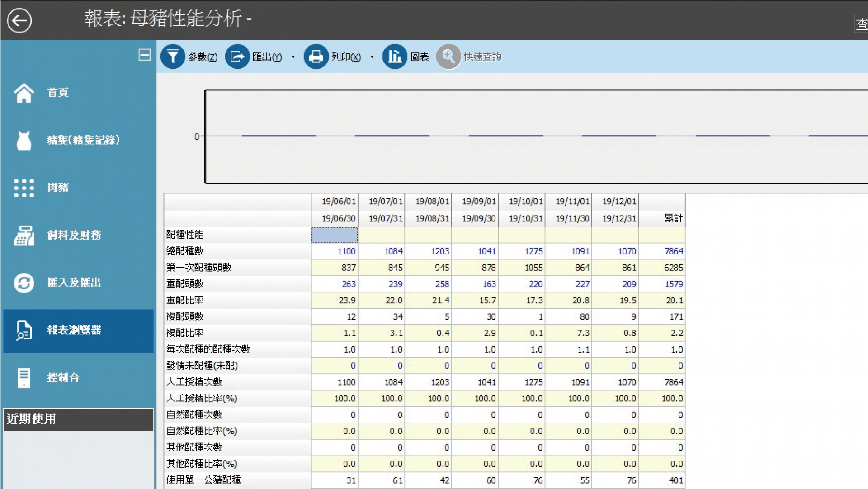Click the 近期使用 panel header
The image size is (868, 489).
click(x=78, y=419)
